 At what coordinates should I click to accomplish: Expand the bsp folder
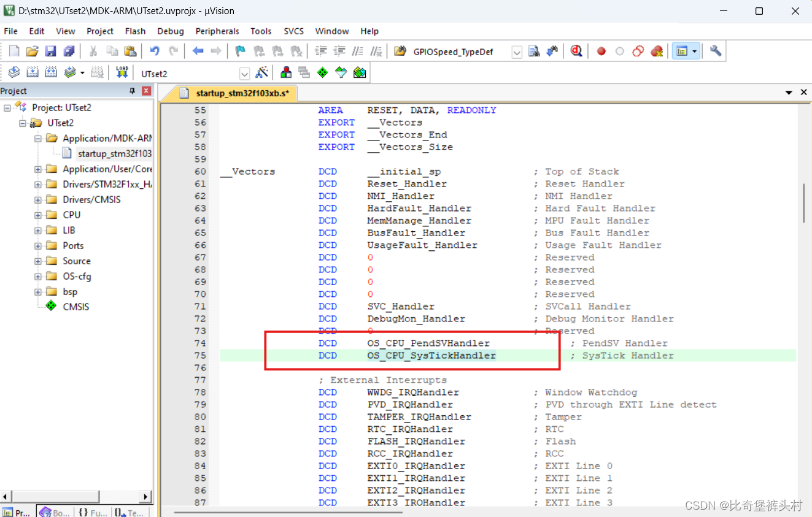pos(39,291)
